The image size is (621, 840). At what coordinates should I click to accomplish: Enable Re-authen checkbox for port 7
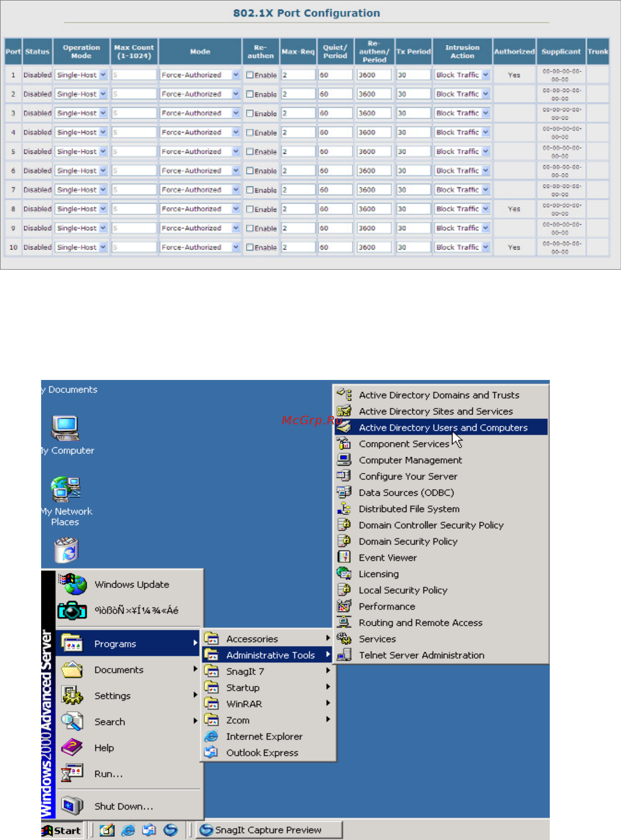click(250, 190)
